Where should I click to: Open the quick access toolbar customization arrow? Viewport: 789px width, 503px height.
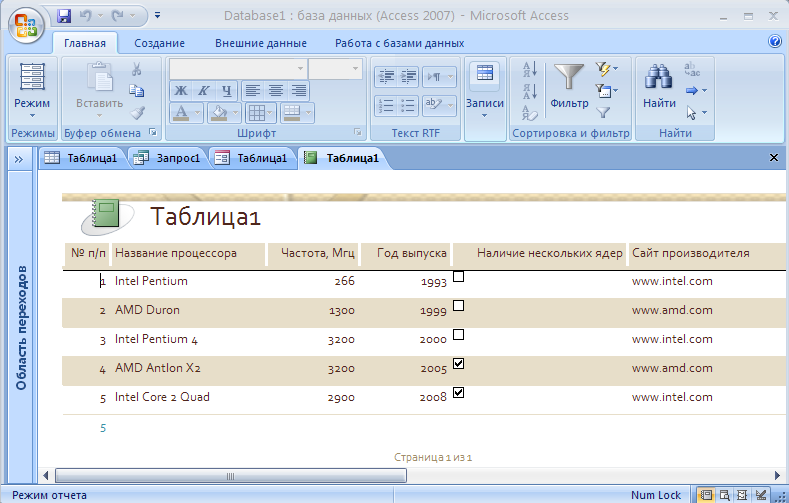point(157,16)
